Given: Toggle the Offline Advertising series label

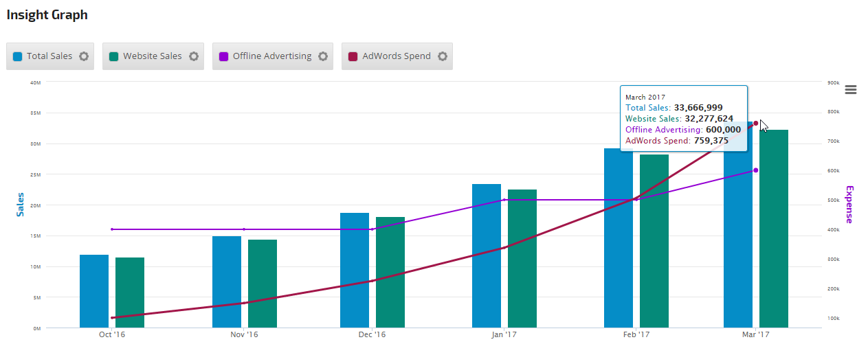Looking at the screenshot, I should [272, 56].
